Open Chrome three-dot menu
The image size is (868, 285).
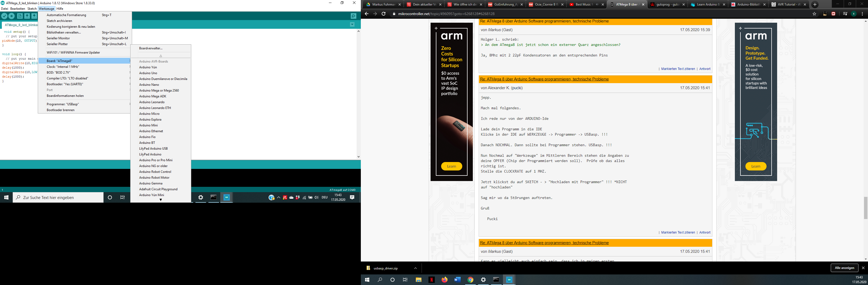point(862,14)
